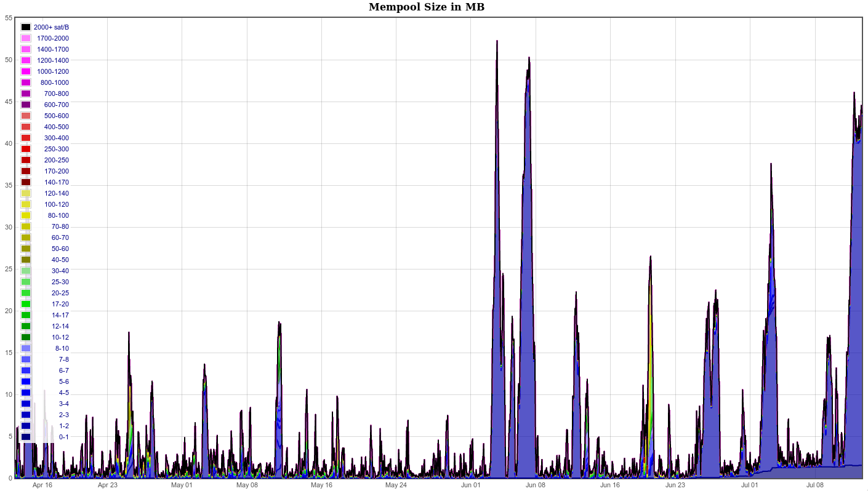Click the 'Jun 16' x-axis date label
Image resolution: width=868 pixels, height=491 pixels.
(x=610, y=485)
